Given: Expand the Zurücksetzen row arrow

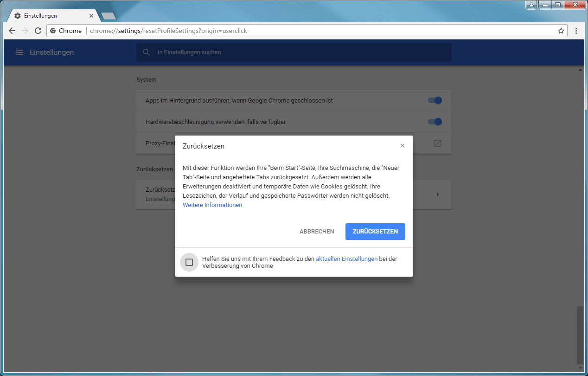Looking at the screenshot, I should (438, 194).
